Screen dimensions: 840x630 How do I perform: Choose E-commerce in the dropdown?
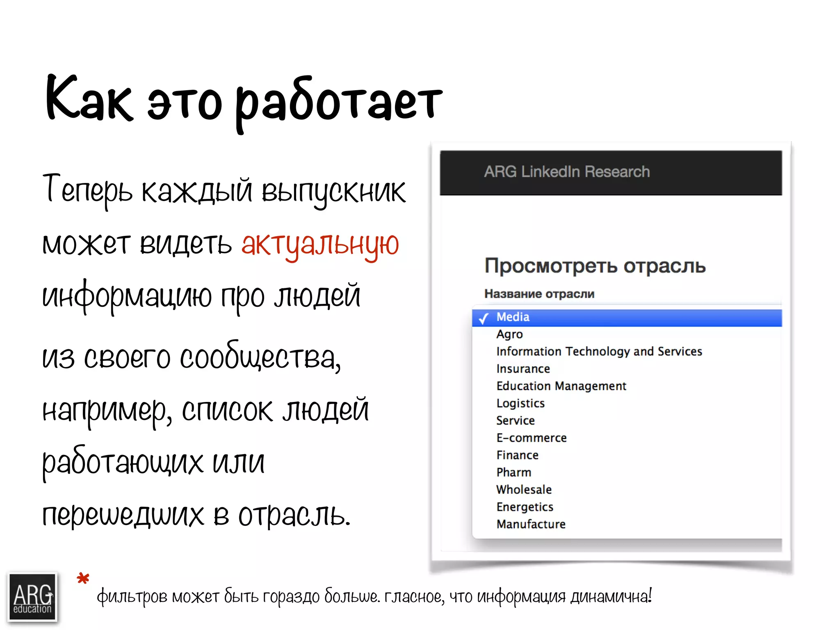[x=627, y=438]
